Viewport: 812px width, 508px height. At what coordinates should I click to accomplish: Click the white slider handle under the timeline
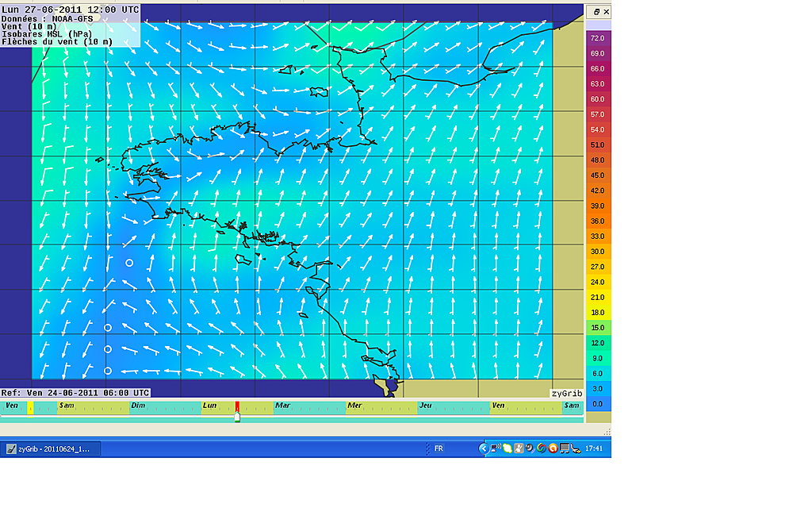(237, 417)
